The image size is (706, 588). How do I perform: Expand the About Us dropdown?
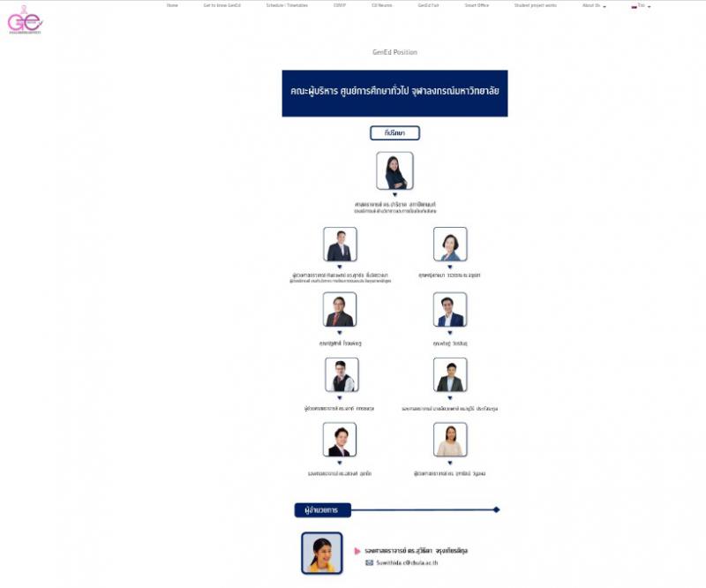[593, 5]
